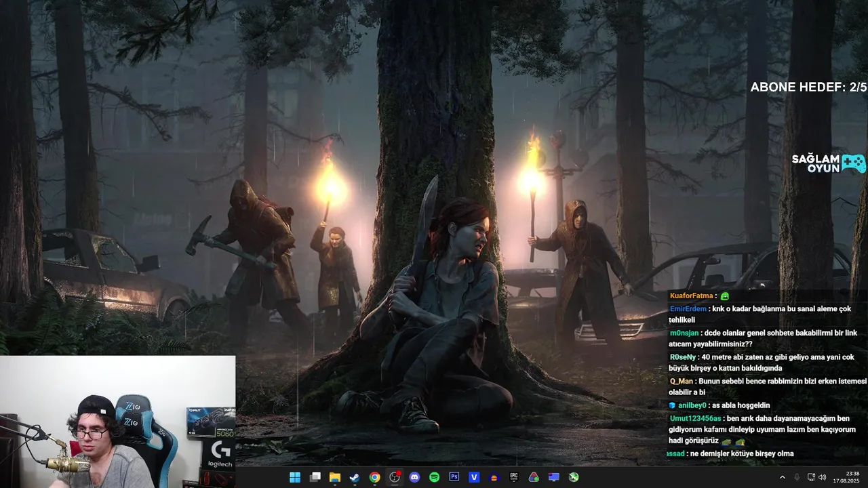
Task: Click username m0nsjan in chat
Action: pos(686,333)
